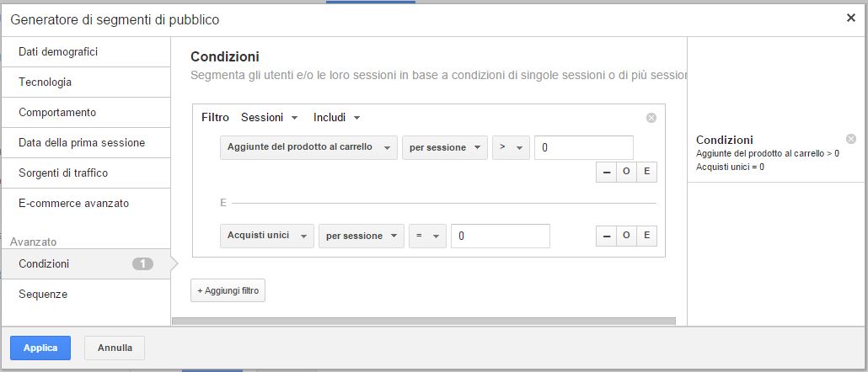The width and height of the screenshot is (868, 372).
Task: Click the O button on the first condition
Action: pyautogui.click(x=626, y=173)
